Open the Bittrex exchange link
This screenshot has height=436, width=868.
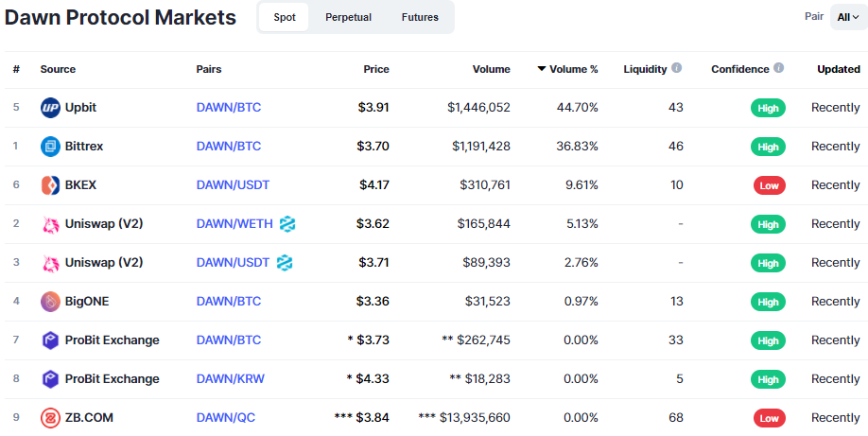coord(84,147)
